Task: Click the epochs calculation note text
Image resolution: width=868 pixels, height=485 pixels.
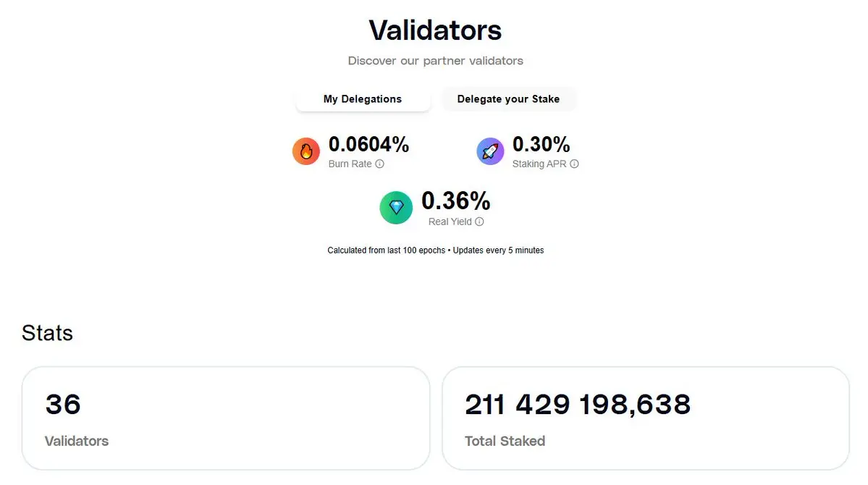Action: (435, 250)
